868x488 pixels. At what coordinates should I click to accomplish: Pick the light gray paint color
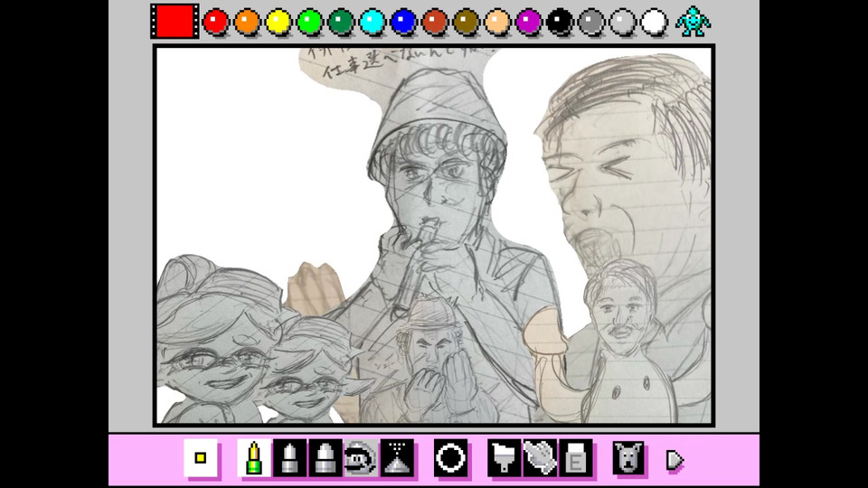click(x=622, y=23)
